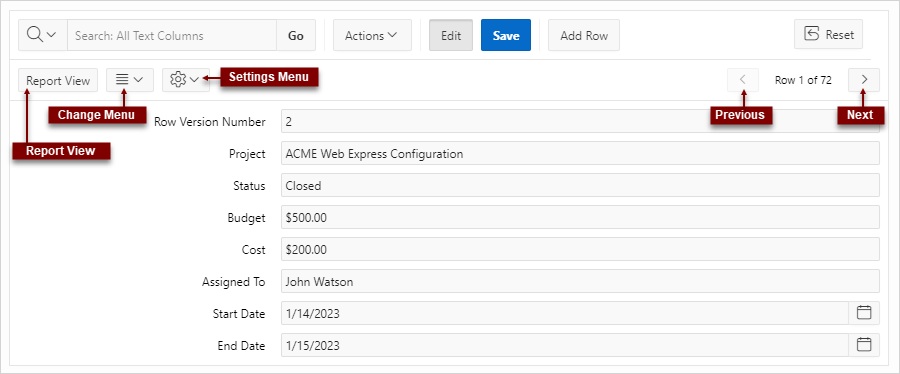900x374 pixels.
Task: Click the End Date label
Action: click(241, 346)
